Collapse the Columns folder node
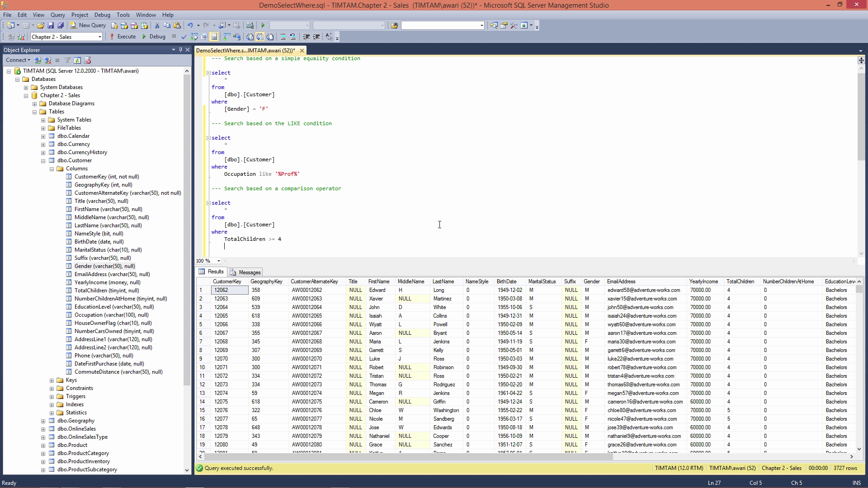The image size is (868, 488). click(x=52, y=169)
